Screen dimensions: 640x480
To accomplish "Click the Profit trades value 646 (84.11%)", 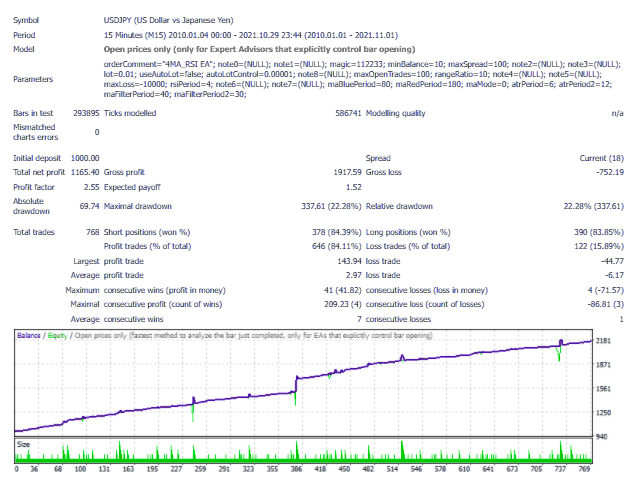I will point(337,246).
